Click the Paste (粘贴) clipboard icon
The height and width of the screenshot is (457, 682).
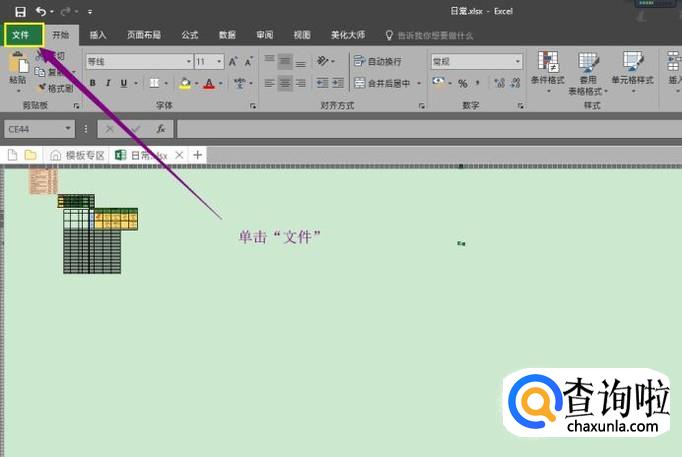click(18, 68)
